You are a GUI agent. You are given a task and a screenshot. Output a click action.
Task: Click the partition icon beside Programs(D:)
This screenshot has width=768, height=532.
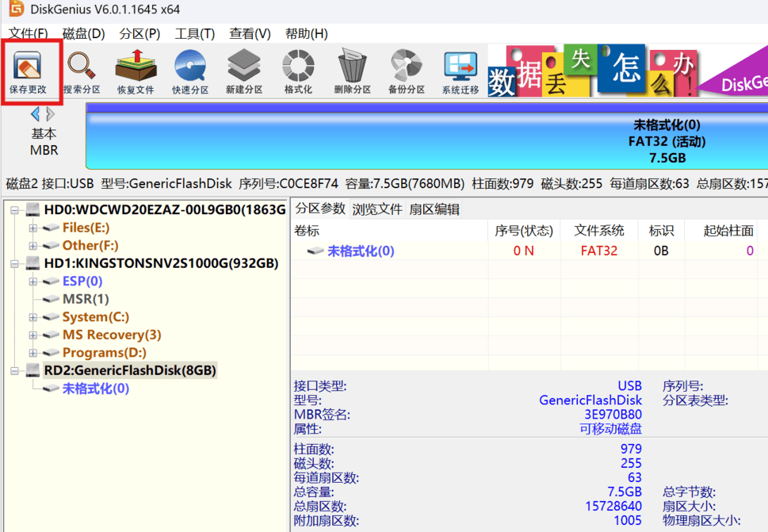point(51,353)
